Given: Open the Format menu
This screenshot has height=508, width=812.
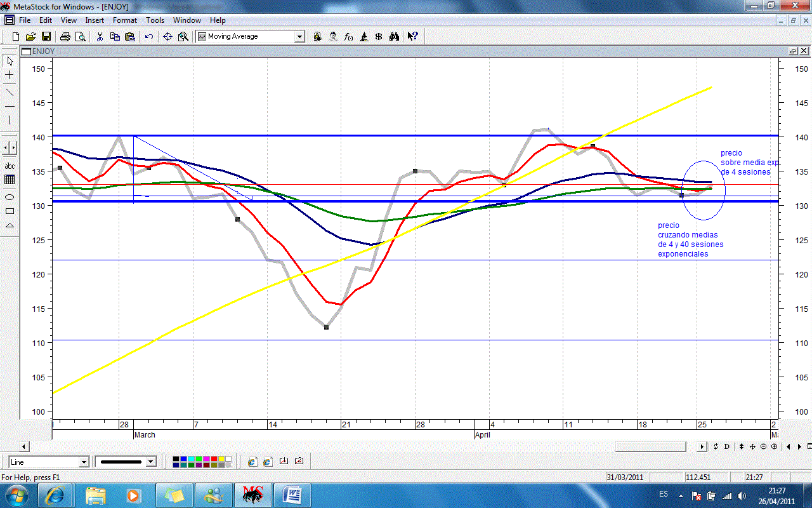Looking at the screenshot, I should 125,20.
